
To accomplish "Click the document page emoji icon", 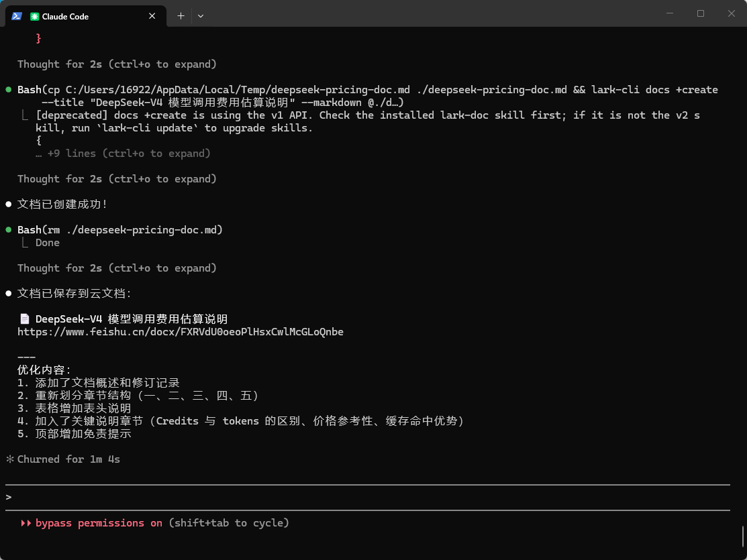I will click(24, 319).
